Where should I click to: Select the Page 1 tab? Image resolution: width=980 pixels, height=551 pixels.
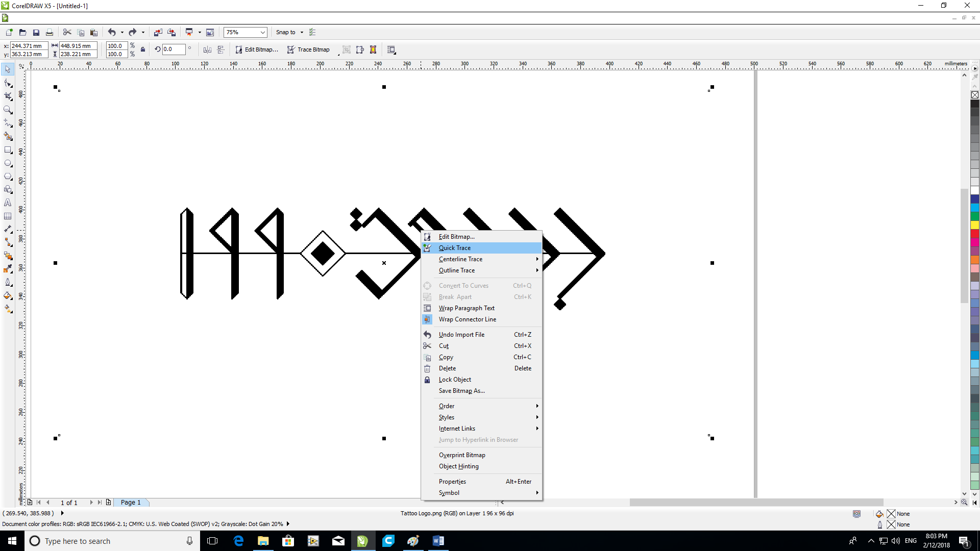point(131,503)
